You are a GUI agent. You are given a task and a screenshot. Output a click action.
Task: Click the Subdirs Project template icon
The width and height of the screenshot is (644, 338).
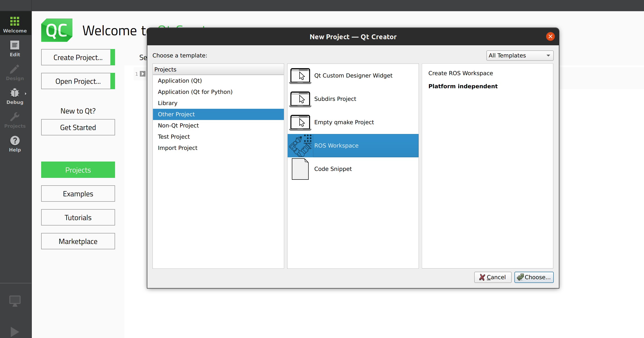click(300, 99)
